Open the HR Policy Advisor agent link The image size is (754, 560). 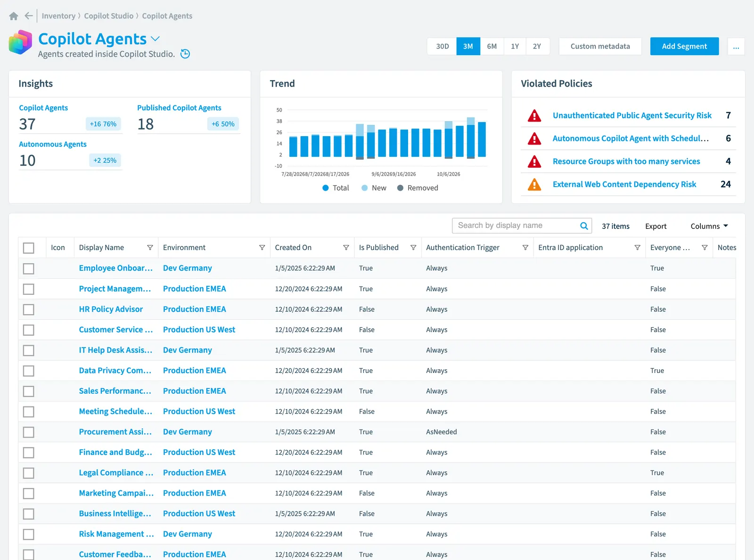[111, 309]
